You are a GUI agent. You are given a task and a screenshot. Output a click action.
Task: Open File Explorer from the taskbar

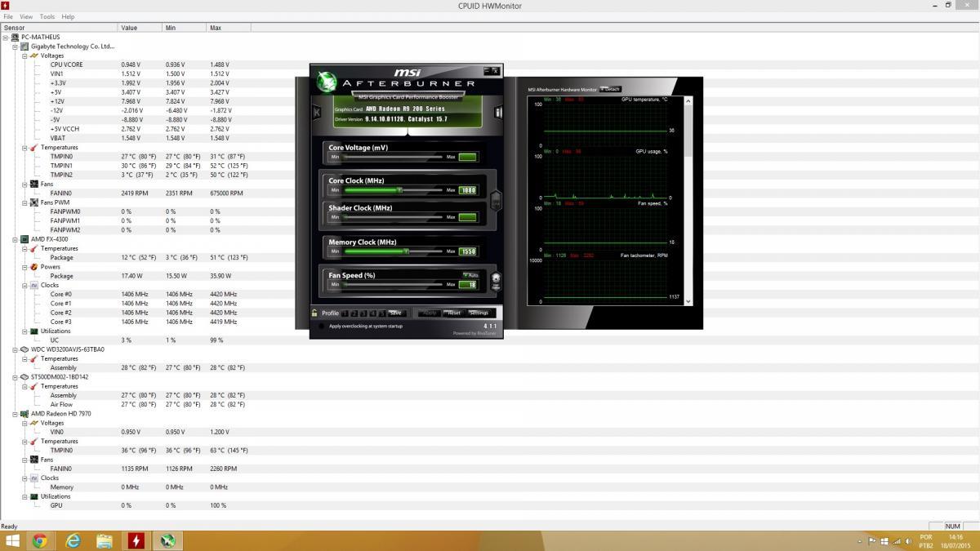pyautogui.click(x=105, y=540)
